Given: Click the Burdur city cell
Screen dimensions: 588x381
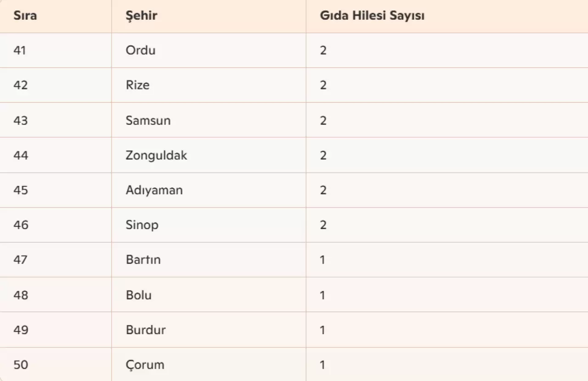Looking at the screenshot, I should [x=146, y=330].
